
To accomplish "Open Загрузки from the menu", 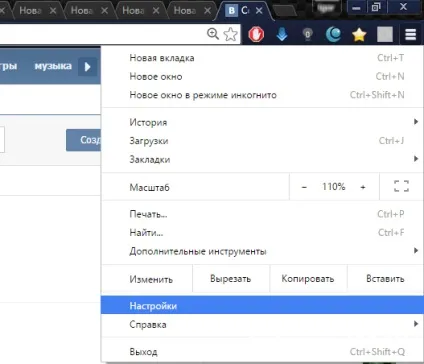I will [x=262, y=141].
